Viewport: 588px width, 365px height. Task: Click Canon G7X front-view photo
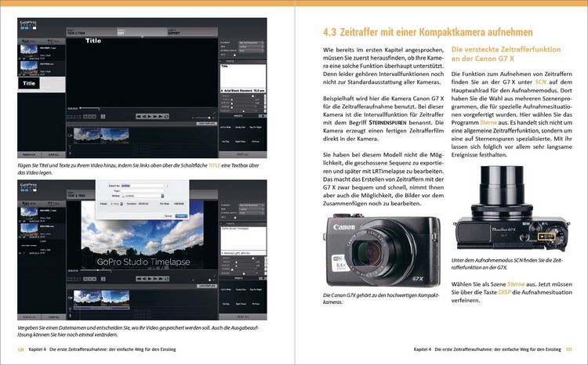click(382, 251)
